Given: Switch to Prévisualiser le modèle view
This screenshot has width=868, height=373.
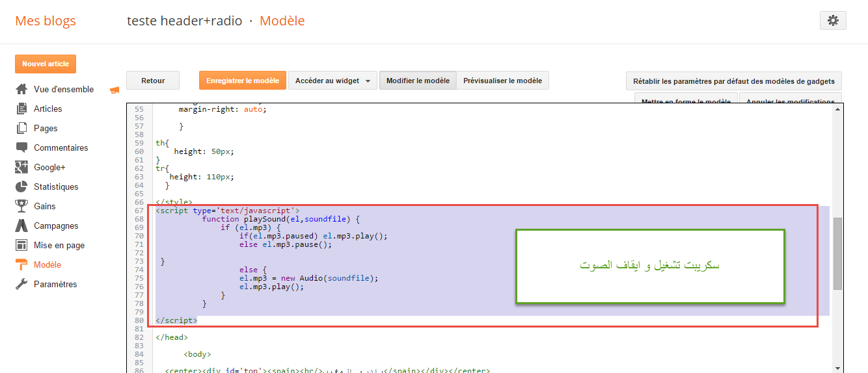Looking at the screenshot, I should (x=502, y=81).
